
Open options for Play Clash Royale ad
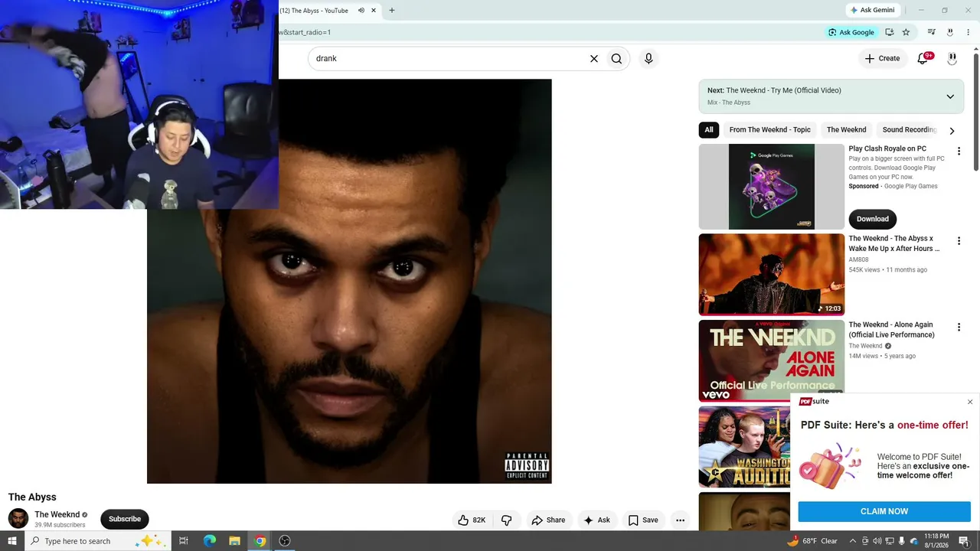coord(959,152)
